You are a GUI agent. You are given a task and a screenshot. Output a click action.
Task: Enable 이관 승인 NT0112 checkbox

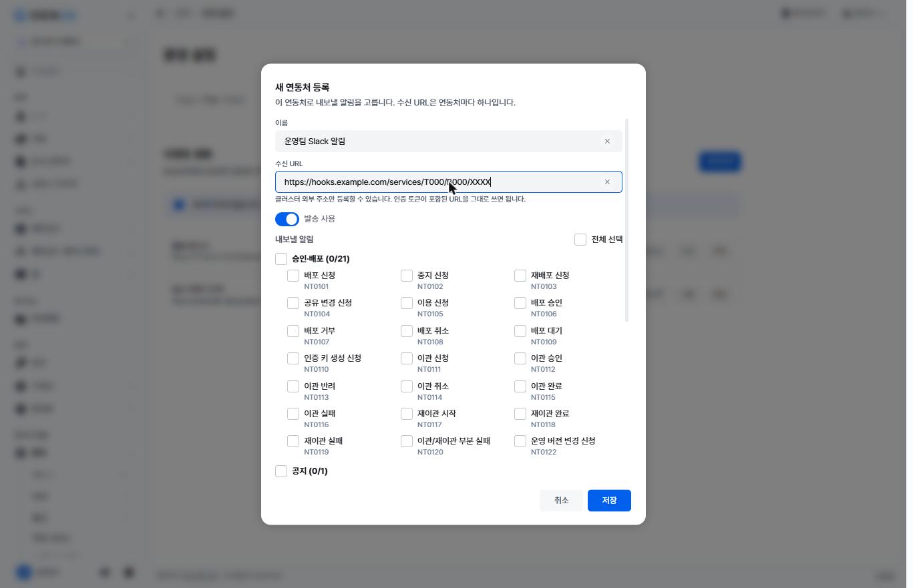(x=520, y=358)
